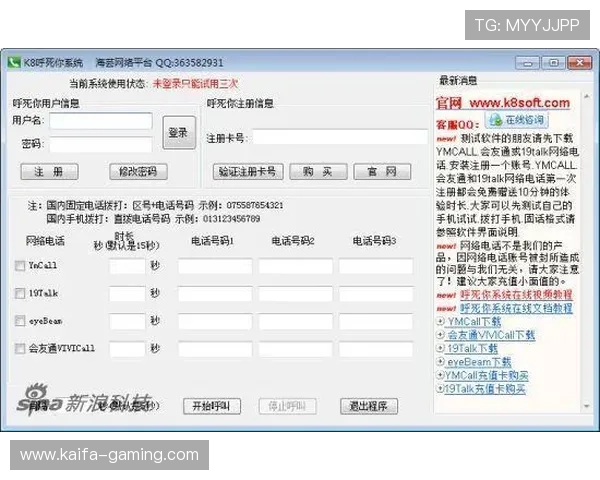Click the news panel scroll-up arrow
The height and width of the screenshot is (480, 600).
(x=587, y=96)
